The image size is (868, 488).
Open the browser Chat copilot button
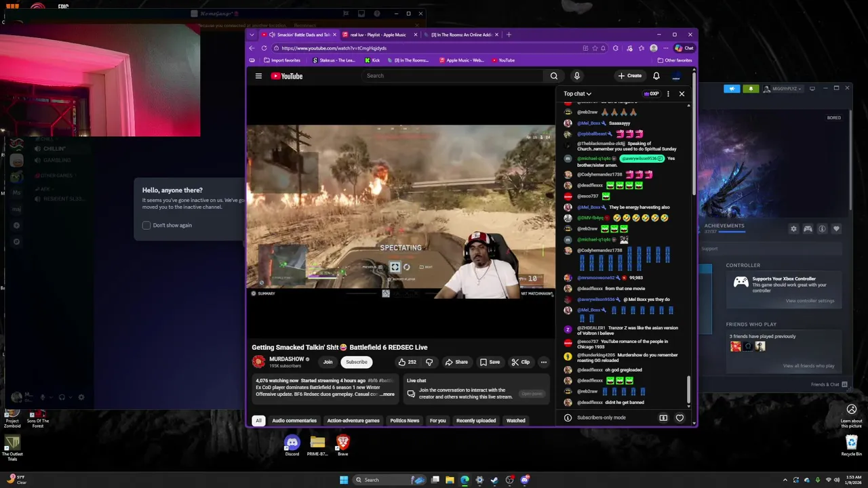684,48
